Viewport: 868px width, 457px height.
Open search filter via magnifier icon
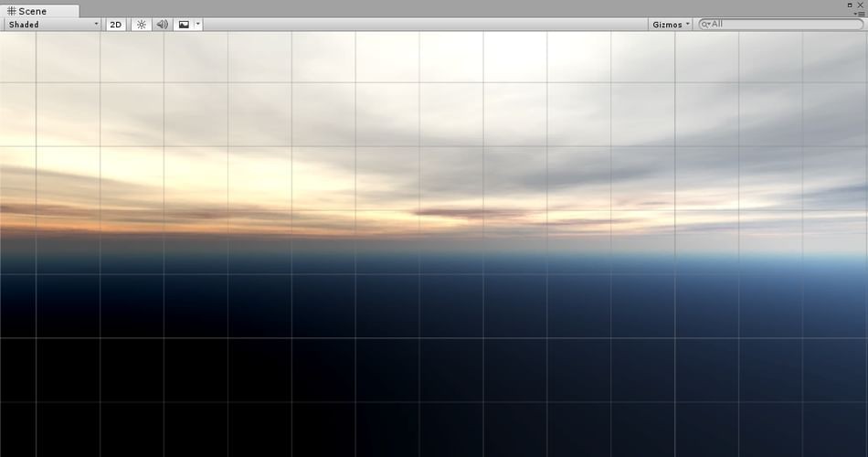[x=705, y=25]
